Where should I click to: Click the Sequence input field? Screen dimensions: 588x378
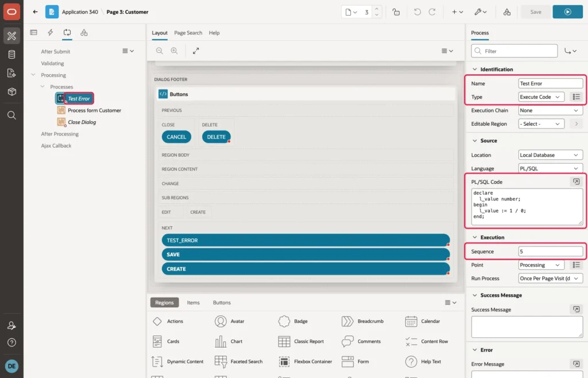(550, 251)
